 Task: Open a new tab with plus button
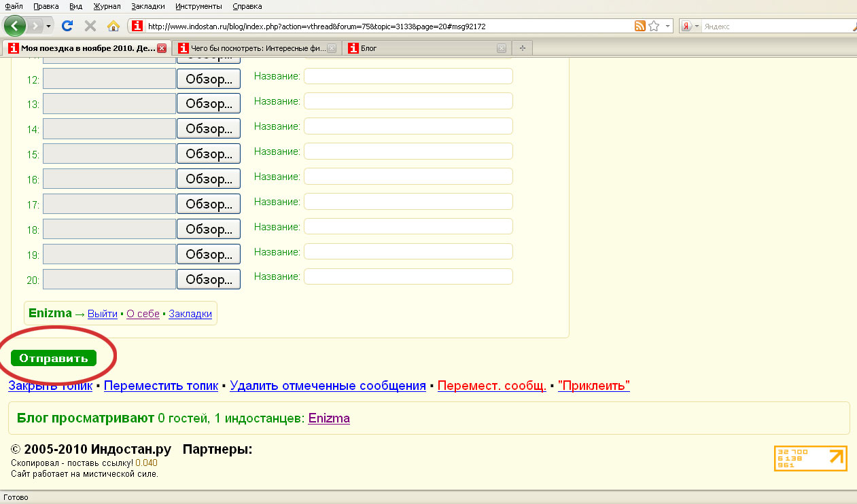pyautogui.click(x=522, y=48)
